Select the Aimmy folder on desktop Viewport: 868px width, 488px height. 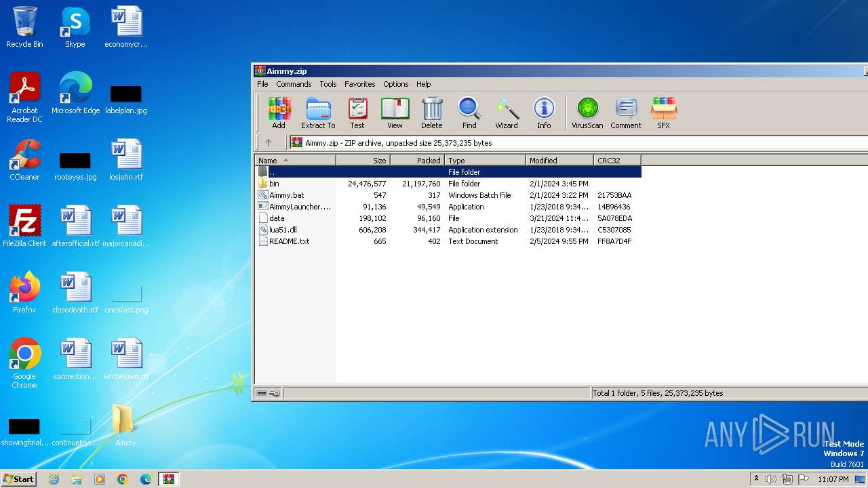[x=126, y=426]
